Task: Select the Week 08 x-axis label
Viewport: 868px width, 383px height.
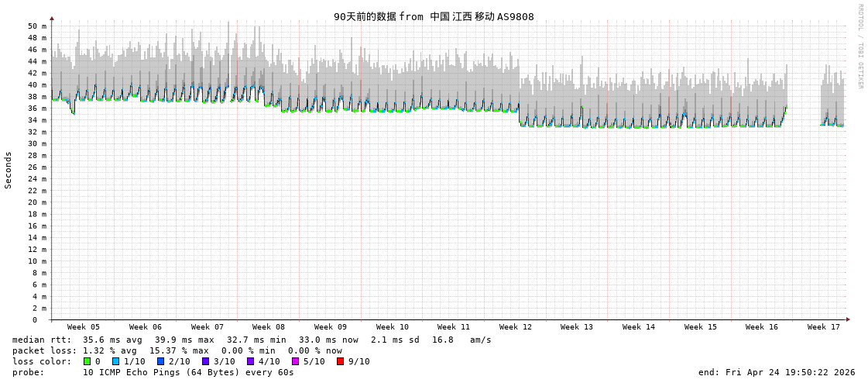Action: pyautogui.click(x=269, y=327)
